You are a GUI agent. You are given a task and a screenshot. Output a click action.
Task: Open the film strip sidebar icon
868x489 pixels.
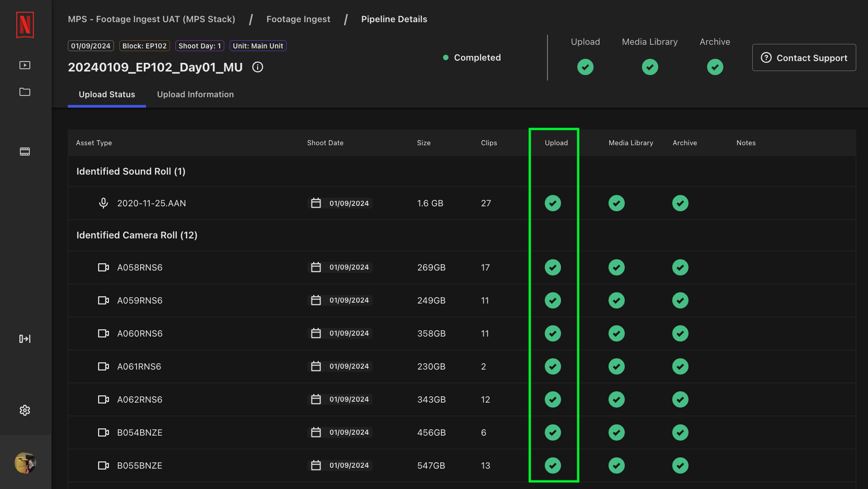tap(25, 152)
